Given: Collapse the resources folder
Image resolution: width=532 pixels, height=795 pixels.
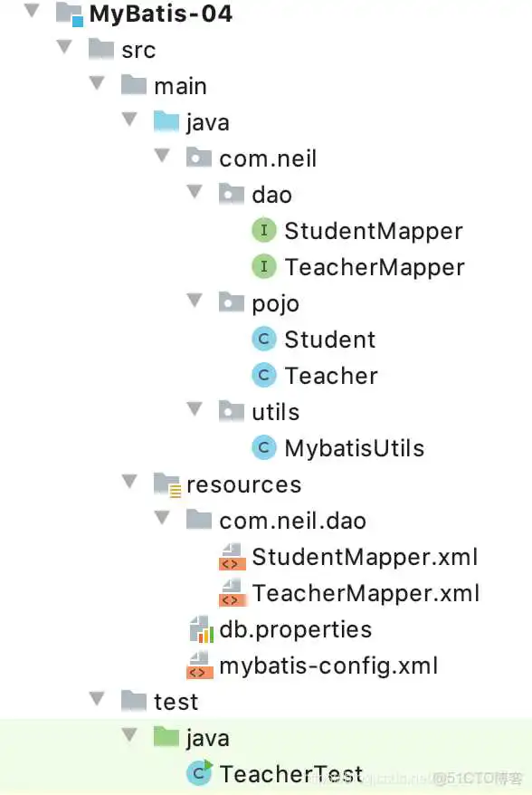Looking at the screenshot, I should coord(128,484).
